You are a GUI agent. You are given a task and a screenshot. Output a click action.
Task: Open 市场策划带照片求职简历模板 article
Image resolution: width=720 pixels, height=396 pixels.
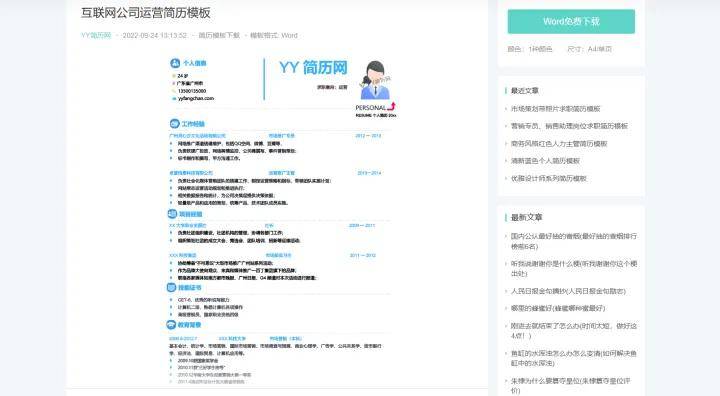click(556, 109)
